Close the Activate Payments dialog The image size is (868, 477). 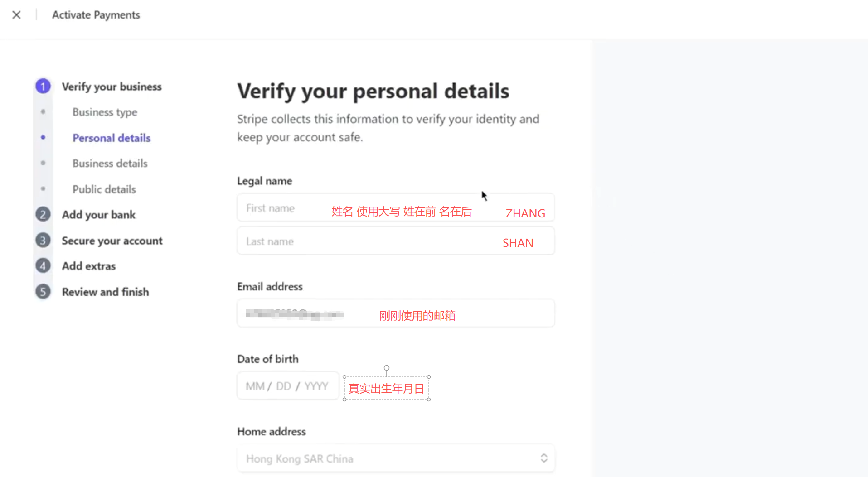click(16, 15)
